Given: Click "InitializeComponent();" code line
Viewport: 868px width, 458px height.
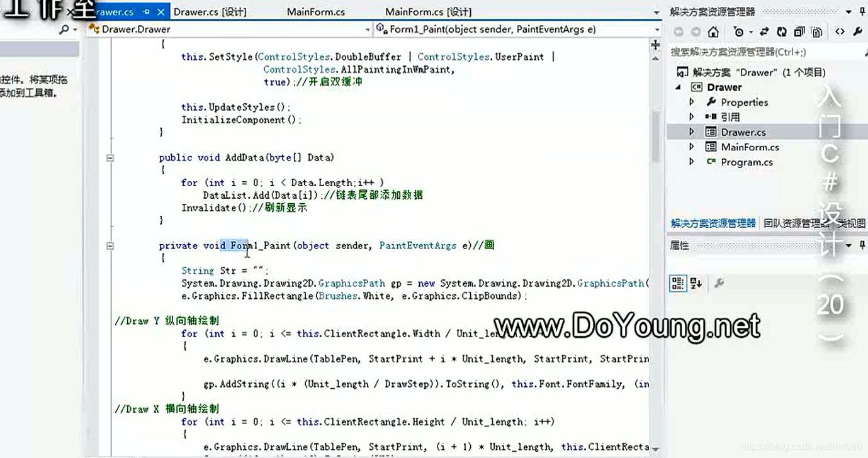Looking at the screenshot, I should (x=242, y=120).
